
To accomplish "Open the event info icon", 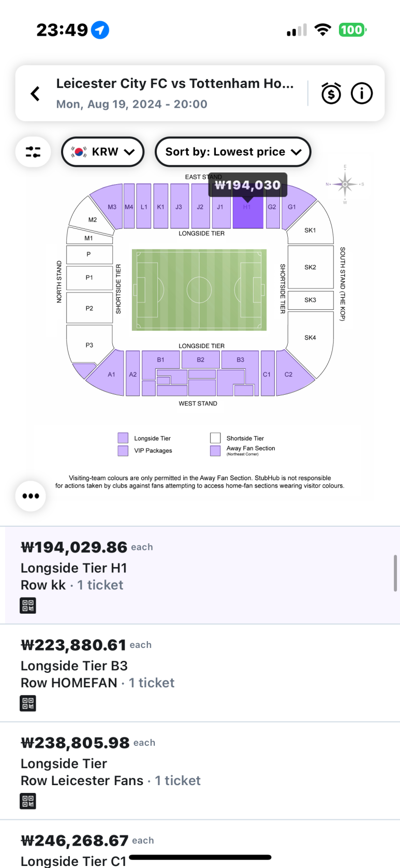I will pos(362,94).
